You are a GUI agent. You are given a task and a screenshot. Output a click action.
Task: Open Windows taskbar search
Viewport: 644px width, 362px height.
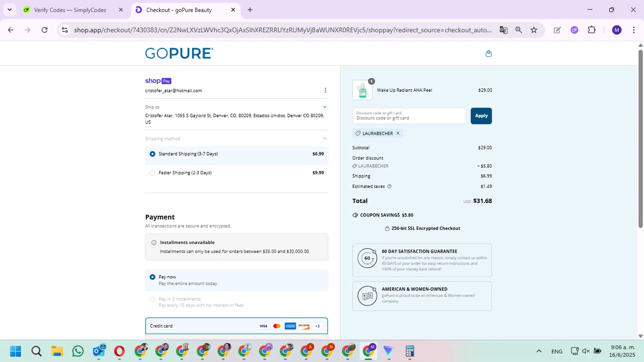(x=36, y=351)
